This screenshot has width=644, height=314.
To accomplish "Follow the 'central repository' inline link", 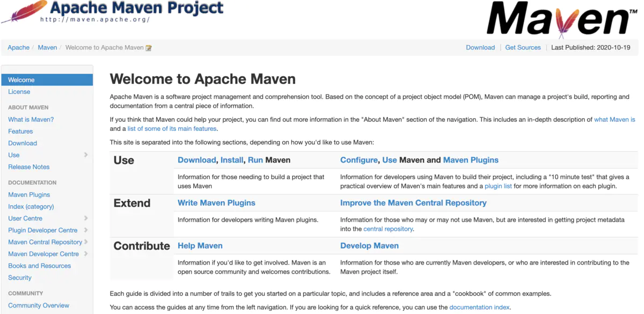I will pos(388,229).
